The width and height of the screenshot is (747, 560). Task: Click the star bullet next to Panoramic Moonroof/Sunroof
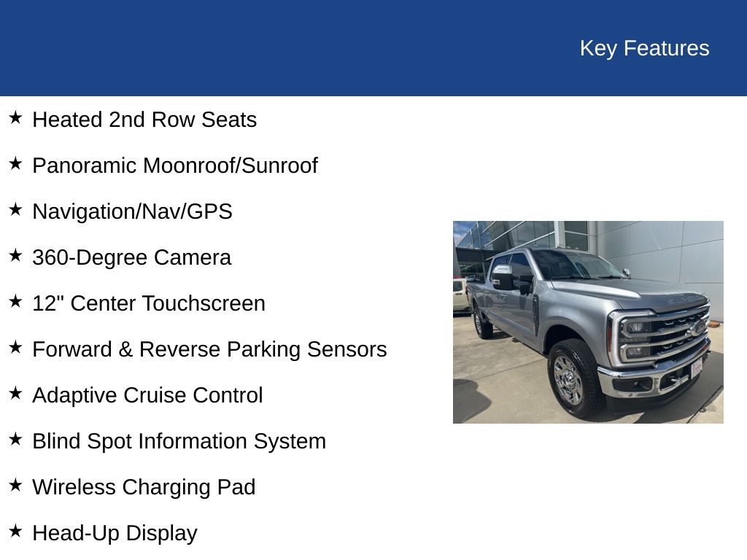(15, 163)
